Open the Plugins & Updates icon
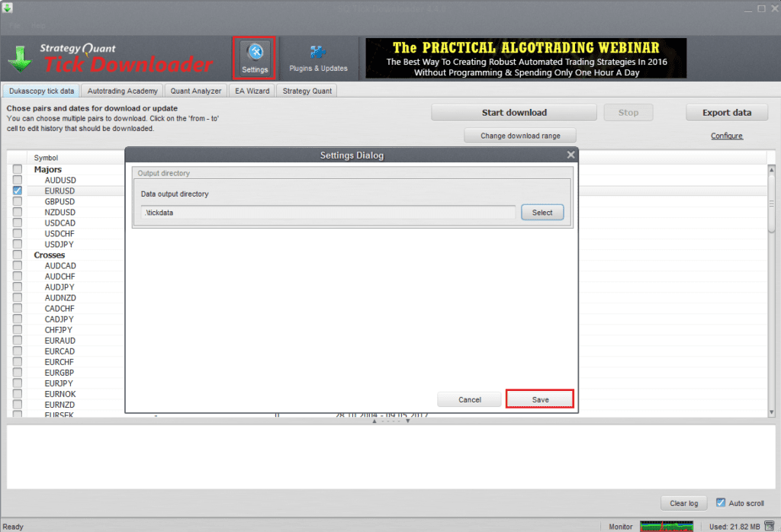The image size is (781, 532). pos(318,58)
